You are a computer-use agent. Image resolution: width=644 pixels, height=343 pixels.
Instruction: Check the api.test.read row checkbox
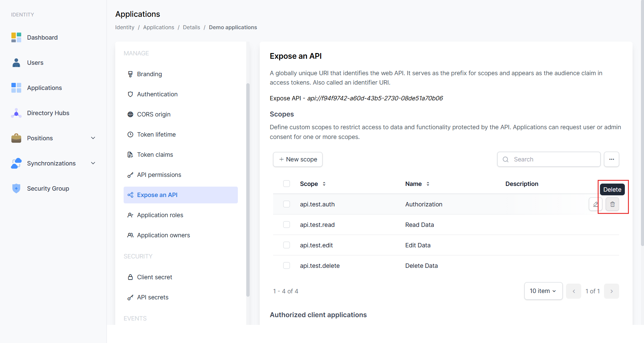tap(287, 225)
